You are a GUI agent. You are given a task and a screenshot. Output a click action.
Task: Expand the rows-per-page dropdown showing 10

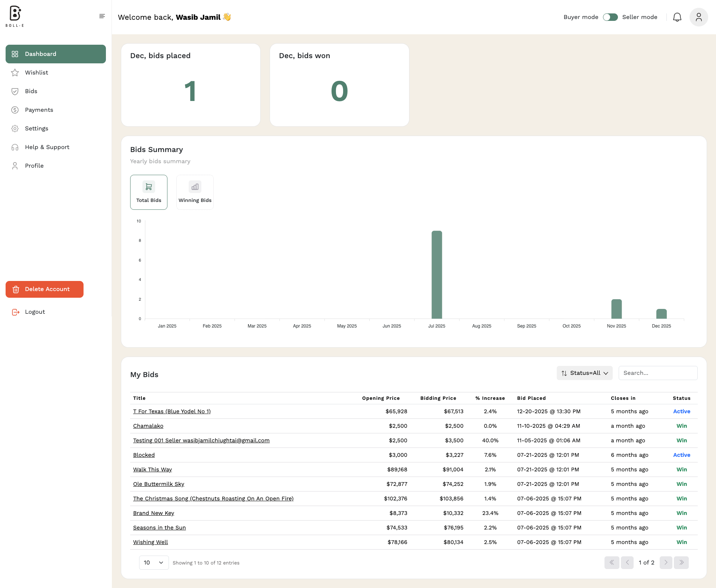(x=154, y=563)
